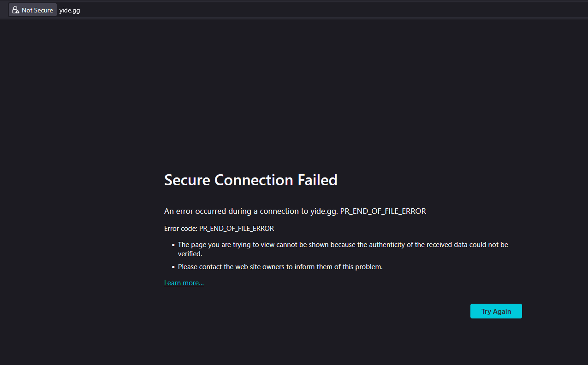
Task: Open the "Learn more…" link
Action: [x=184, y=283]
